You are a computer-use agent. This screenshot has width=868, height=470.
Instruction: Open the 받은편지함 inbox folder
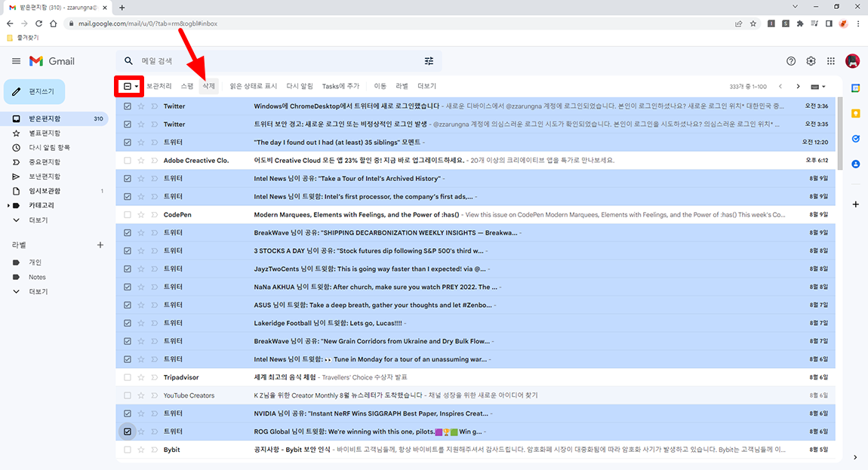click(x=54, y=118)
